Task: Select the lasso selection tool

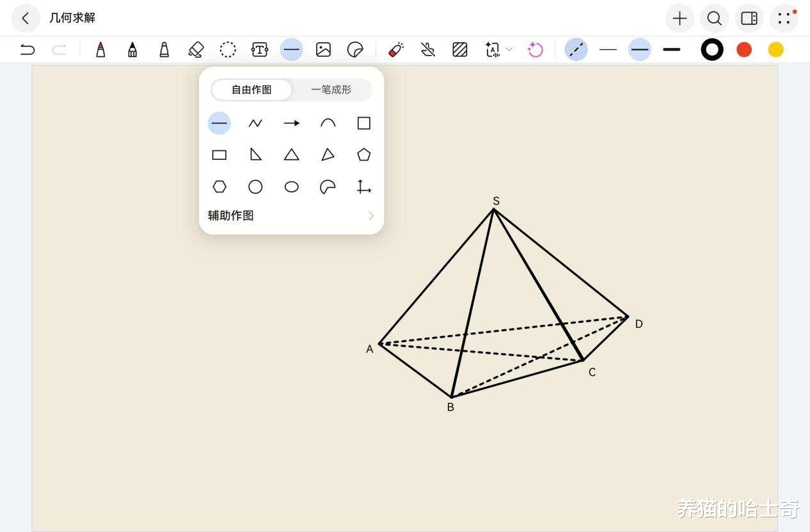Action: [x=228, y=49]
